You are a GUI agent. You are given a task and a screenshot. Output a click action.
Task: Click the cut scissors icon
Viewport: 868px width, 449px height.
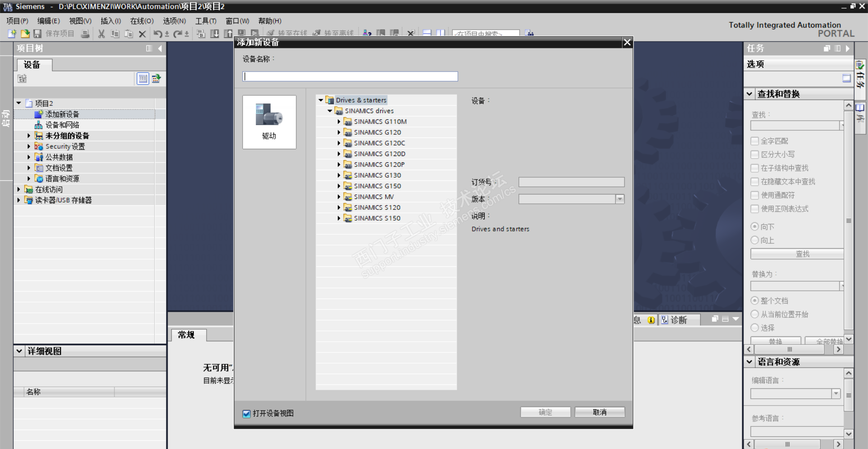(x=102, y=33)
